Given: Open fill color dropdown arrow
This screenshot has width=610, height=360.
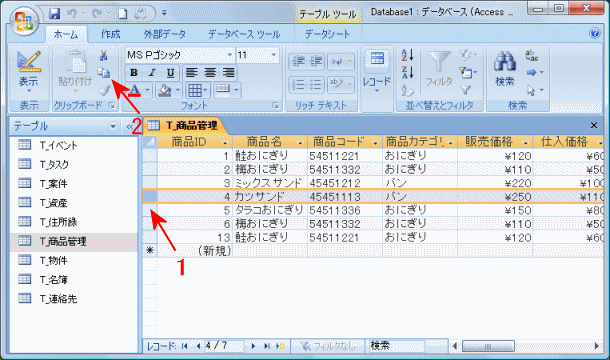Looking at the screenshot, I should click(x=178, y=91).
